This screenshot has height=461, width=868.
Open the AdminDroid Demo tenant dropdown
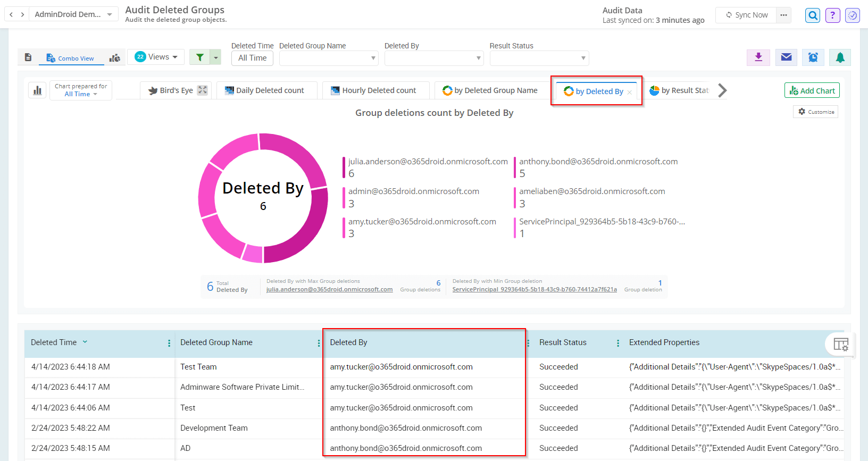[x=73, y=14]
